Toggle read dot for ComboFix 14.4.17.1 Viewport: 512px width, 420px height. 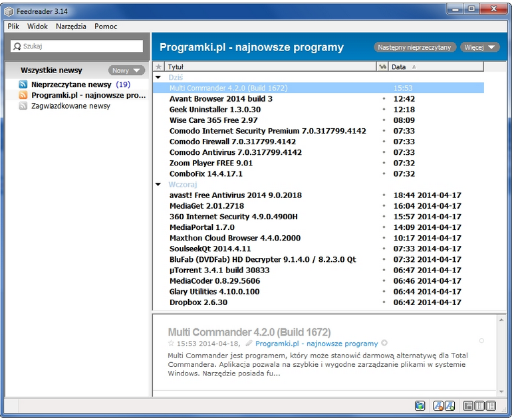coord(384,173)
